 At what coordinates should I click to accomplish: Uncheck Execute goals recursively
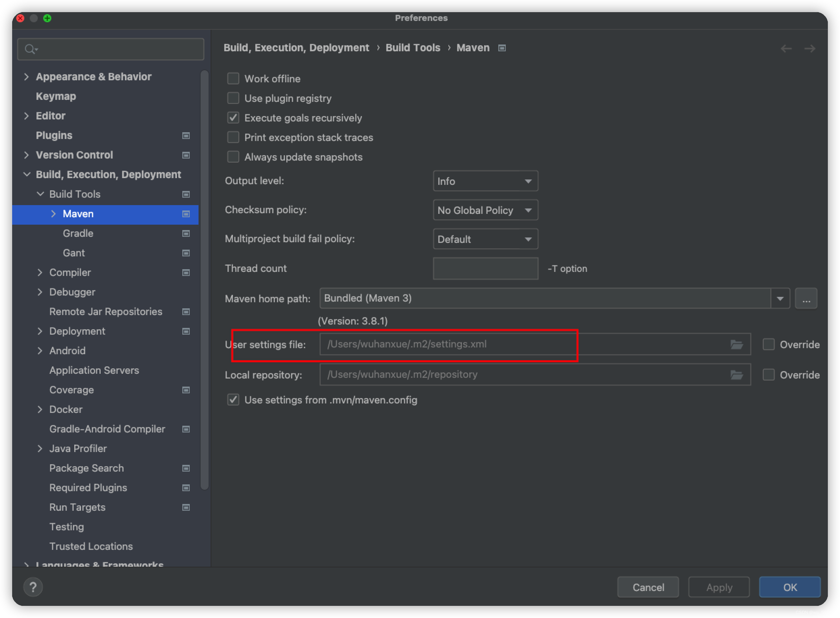coord(233,118)
